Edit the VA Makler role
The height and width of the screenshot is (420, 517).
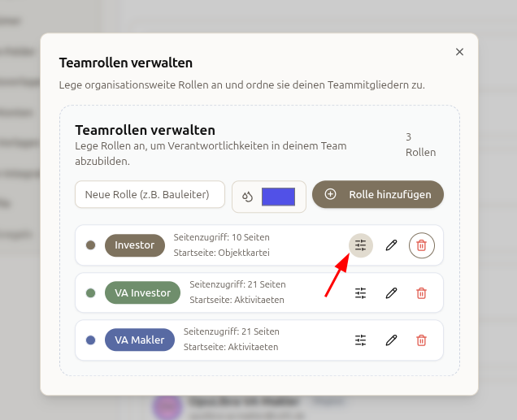(x=391, y=340)
